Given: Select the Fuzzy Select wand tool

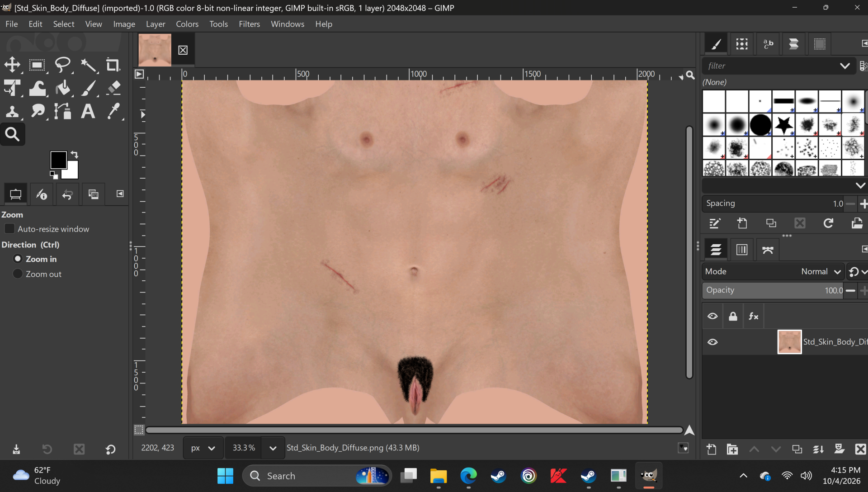Looking at the screenshot, I should pos(88,65).
